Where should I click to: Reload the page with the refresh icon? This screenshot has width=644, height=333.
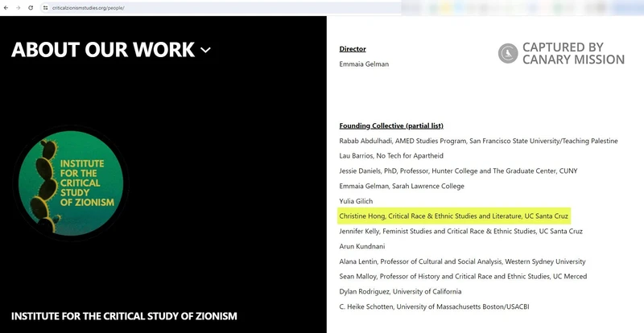(x=31, y=7)
